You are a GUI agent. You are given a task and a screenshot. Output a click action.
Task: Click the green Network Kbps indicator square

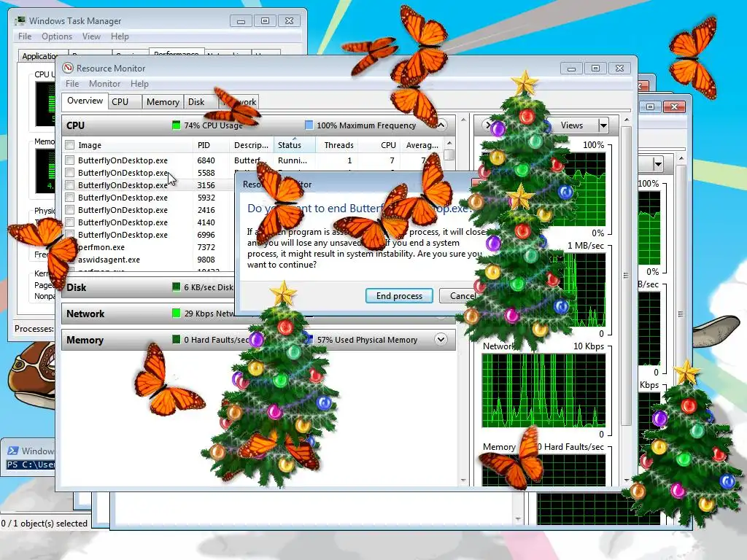pos(177,314)
